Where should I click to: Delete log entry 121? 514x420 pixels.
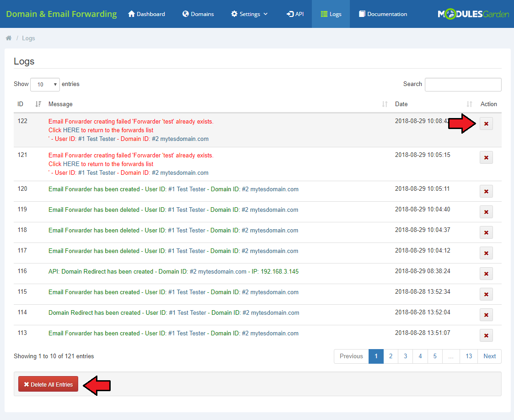tap(486, 157)
